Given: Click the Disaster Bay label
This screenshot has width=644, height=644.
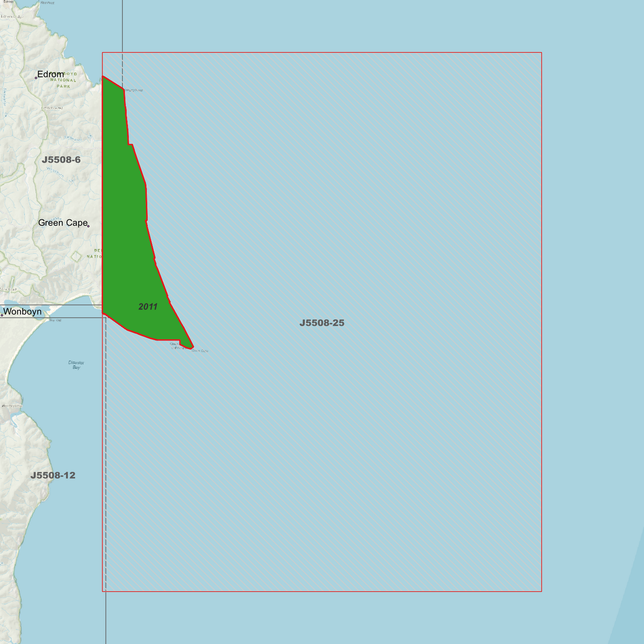Looking at the screenshot, I should (76, 365).
